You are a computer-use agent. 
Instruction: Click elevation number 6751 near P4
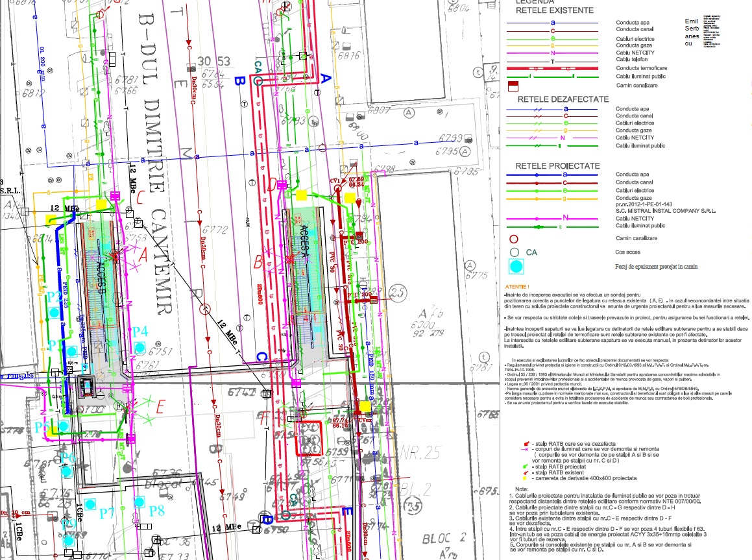click(160, 352)
